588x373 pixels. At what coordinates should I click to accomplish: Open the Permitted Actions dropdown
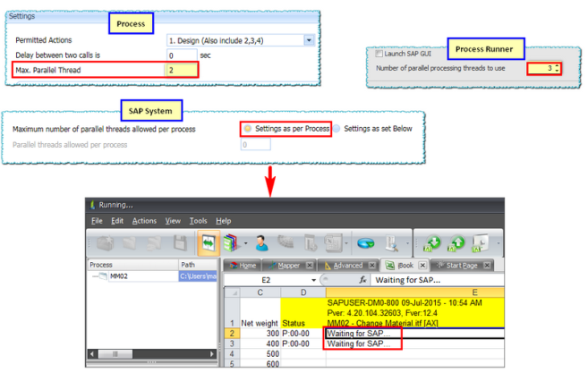pos(309,40)
